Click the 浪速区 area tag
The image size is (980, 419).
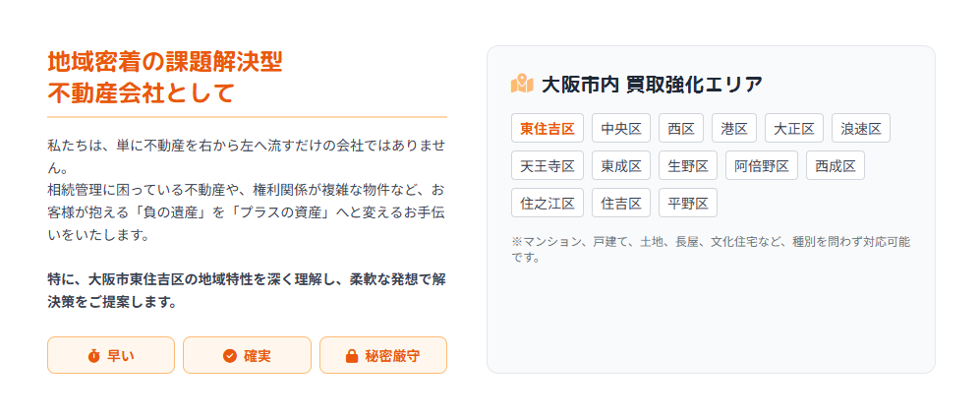tap(861, 129)
